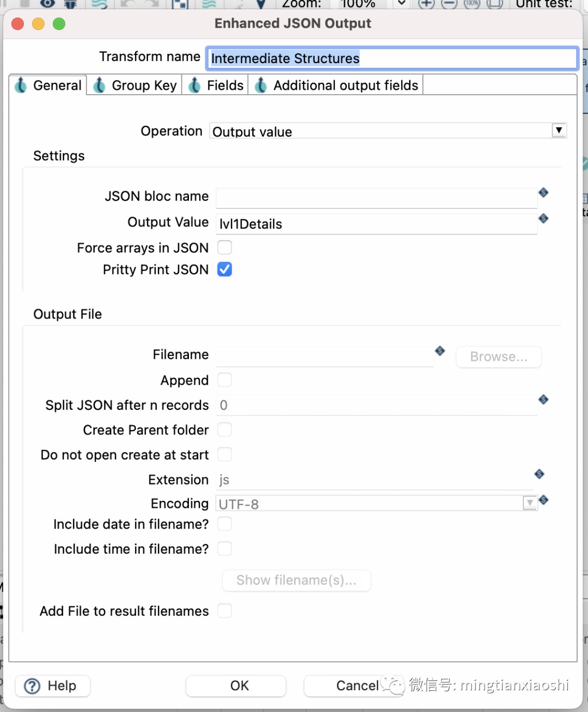The image size is (588, 712).
Task: Open the Encoding dropdown
Action: (x=529, y=503)
